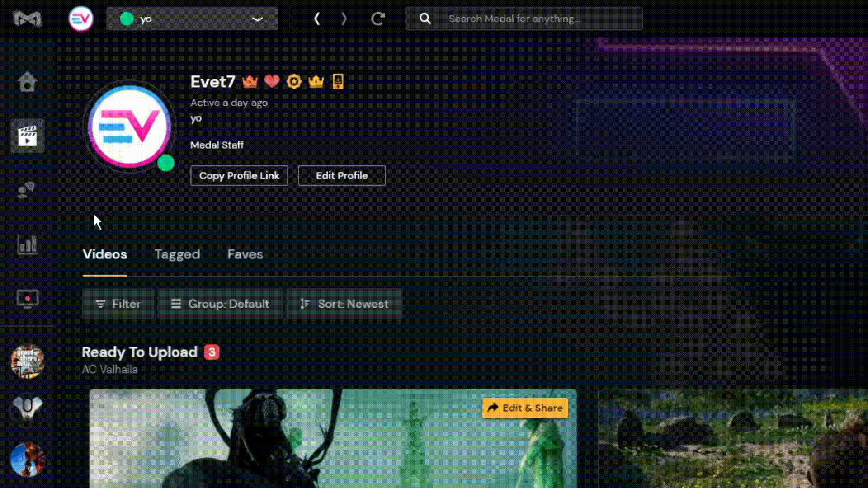Select the bottom sidebar game icon
The image size is (868, 488).
coord(28,460)
